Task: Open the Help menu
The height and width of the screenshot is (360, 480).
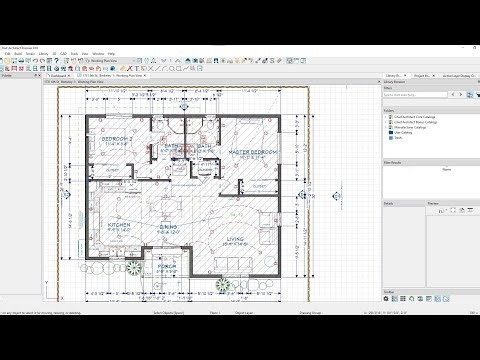Action: click(111, 54)
